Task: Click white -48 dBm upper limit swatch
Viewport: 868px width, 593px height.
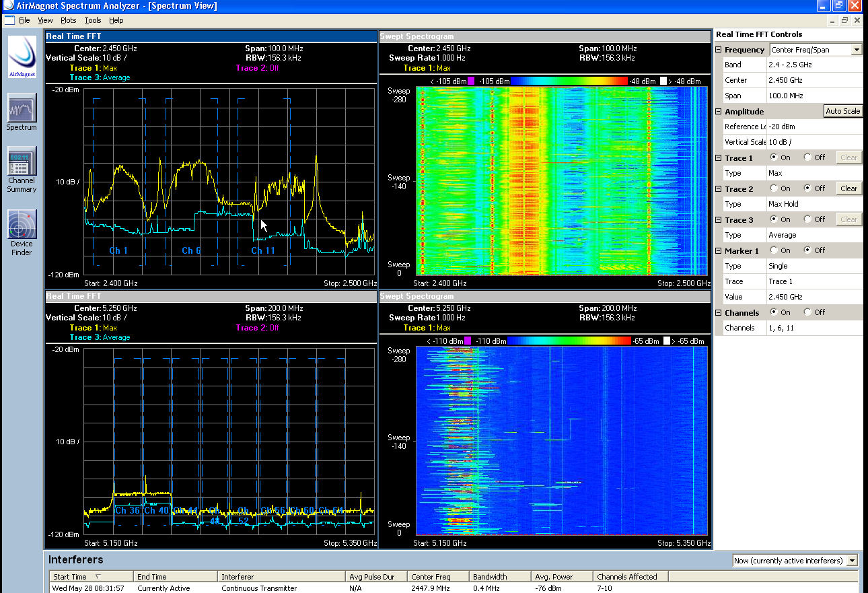Action: pyautogui.click(x=663, y=81)
